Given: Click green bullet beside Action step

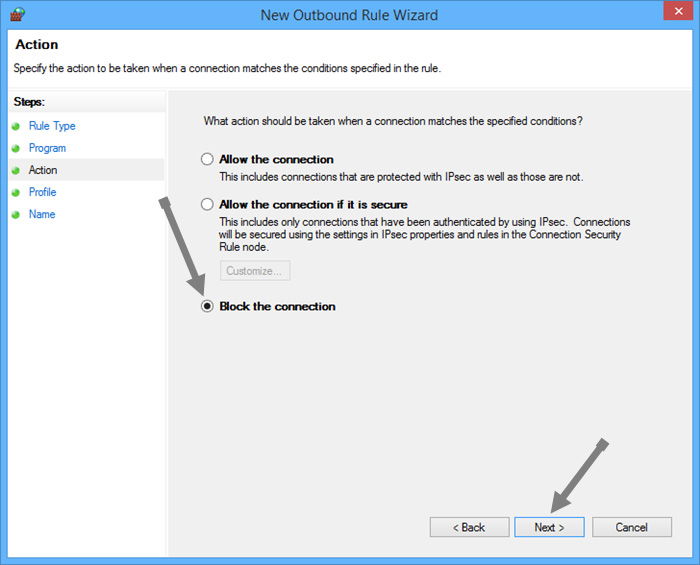Looking at the screenshot, I should (x=16, y=170).
